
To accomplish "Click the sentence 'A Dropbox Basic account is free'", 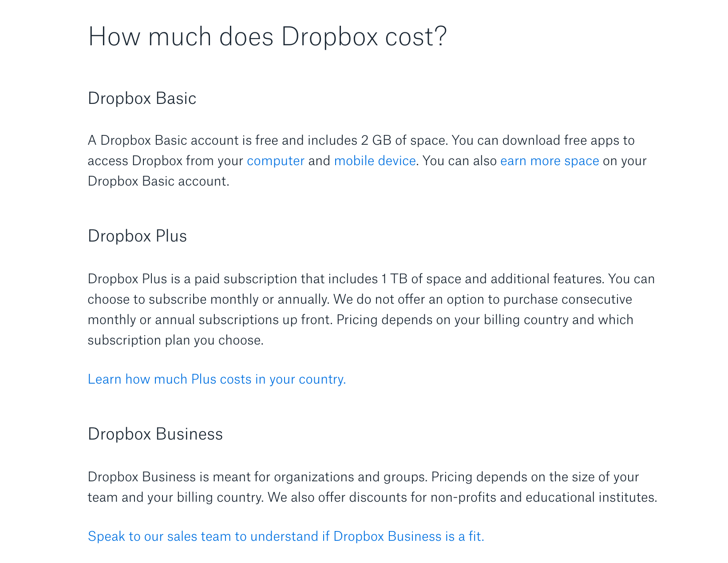I will click(183, 140).
